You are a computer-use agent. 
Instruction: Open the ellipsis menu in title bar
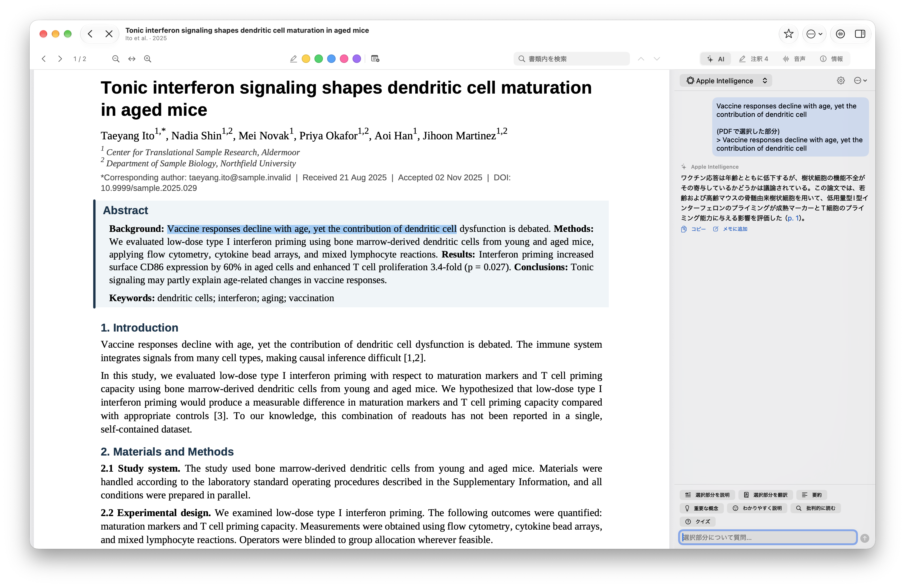click(814, 34)
